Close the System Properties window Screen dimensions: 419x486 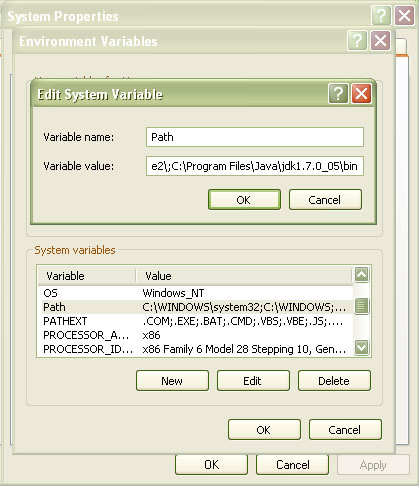(x=404, y=15)
